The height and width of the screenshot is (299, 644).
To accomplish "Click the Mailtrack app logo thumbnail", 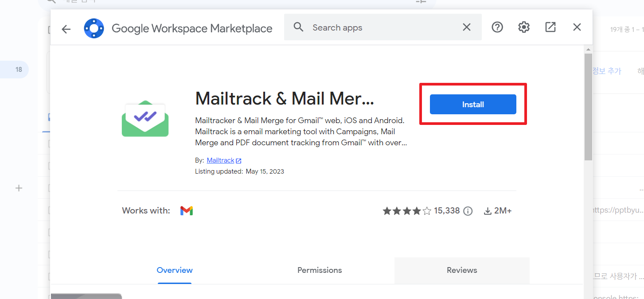I will (x=145, y=118).
